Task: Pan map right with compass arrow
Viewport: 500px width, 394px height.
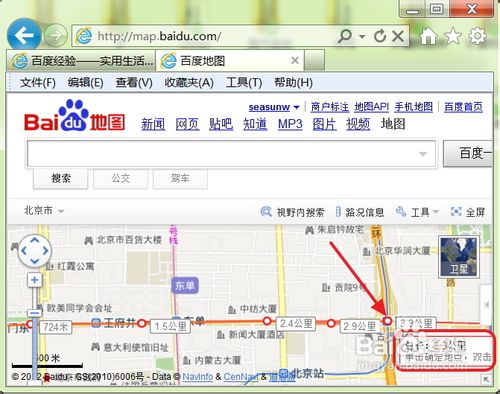Action: coord(45,251)
